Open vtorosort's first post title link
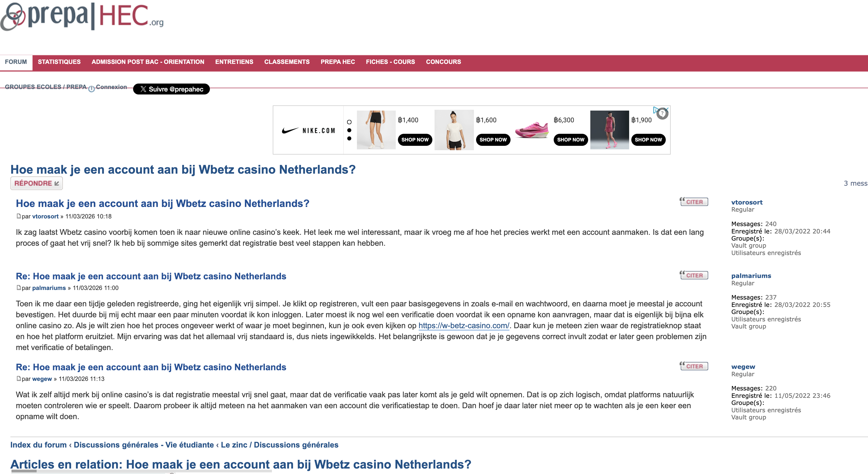 [162, 203]
